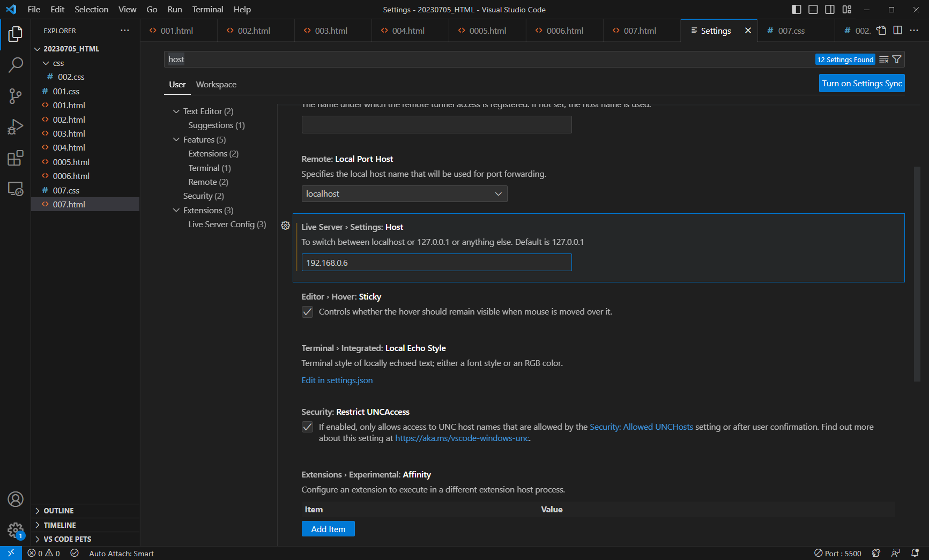Collapse Features settings group
This screenshot has width=929, height=560.
tap(176, 139)
